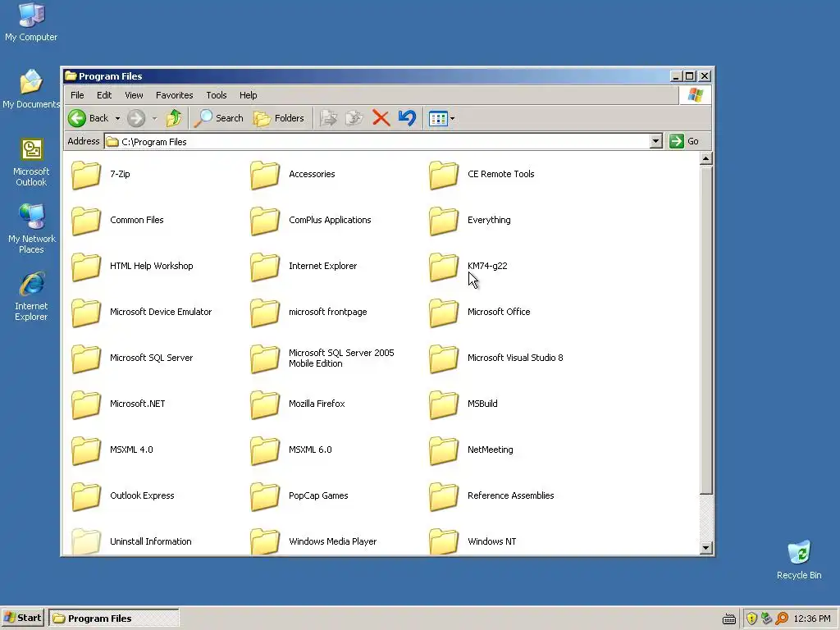Expand the Address bar dropdown
Viewport: 840px width, 630px height.
point(655,141)
